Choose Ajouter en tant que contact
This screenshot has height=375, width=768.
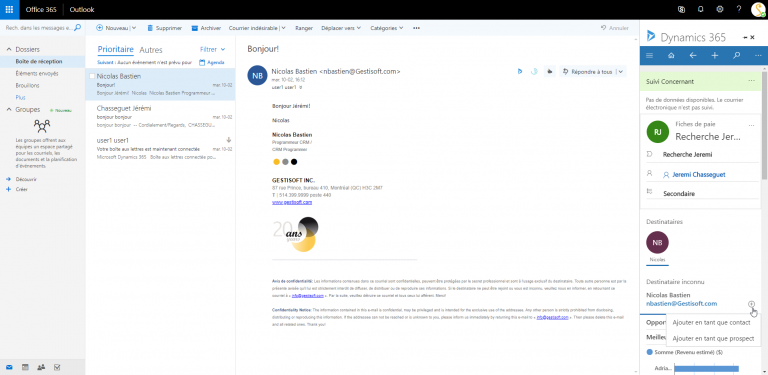point(711,323)
